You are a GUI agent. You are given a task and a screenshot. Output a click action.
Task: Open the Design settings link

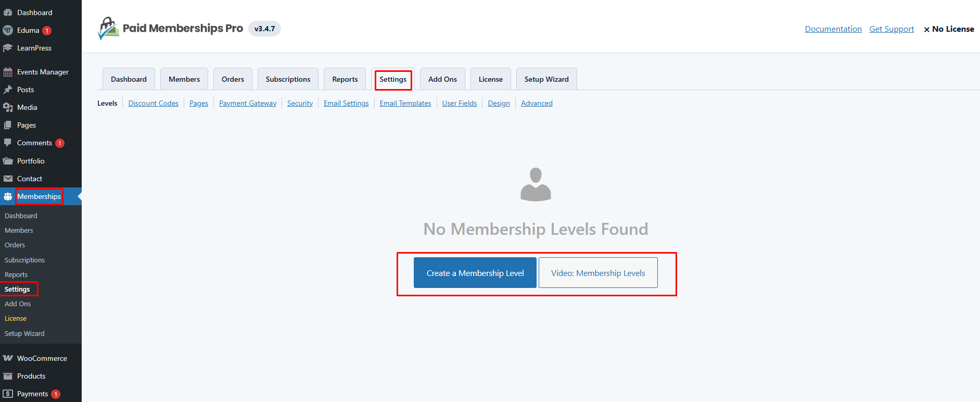pos(499,103)
